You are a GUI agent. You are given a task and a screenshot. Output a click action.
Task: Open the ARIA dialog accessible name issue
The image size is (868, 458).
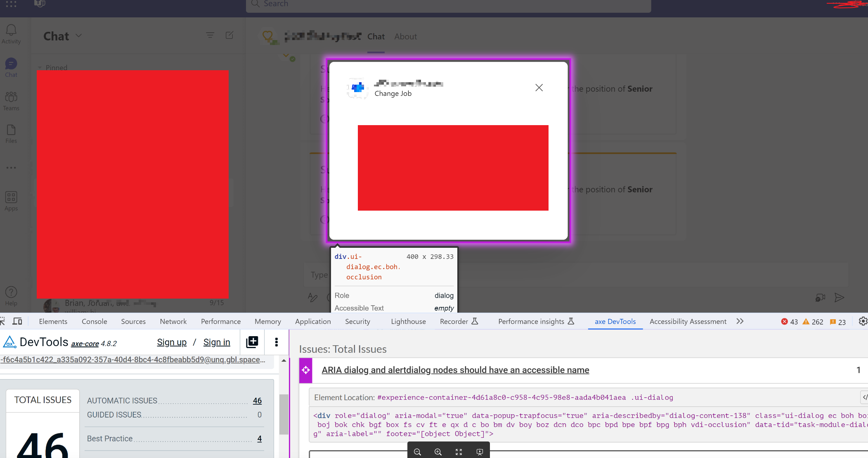pyautogui.click(x=455, y=370)
